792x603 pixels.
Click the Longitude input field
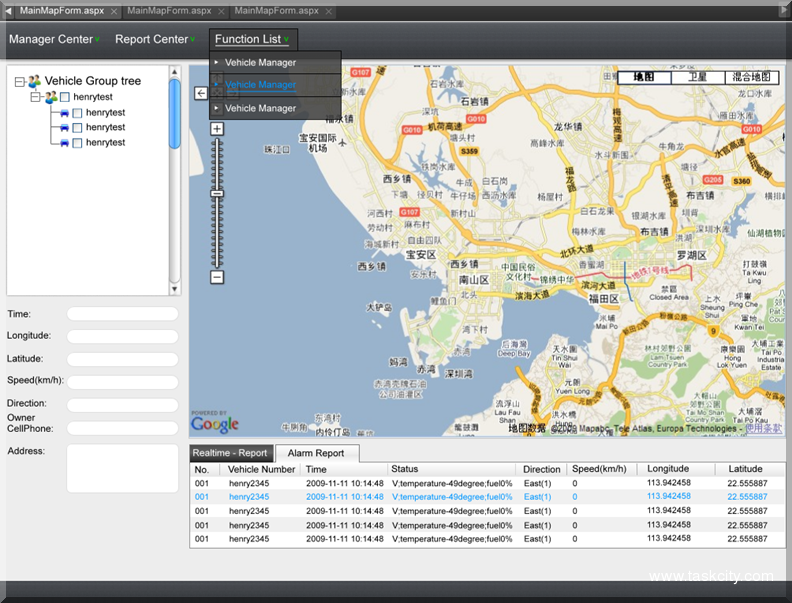(122, 336)
